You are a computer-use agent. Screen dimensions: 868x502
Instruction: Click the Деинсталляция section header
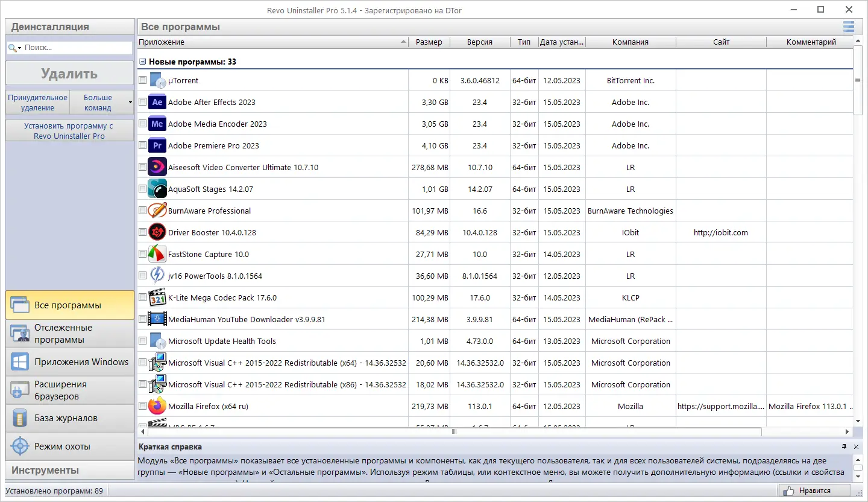pos(70,27)
